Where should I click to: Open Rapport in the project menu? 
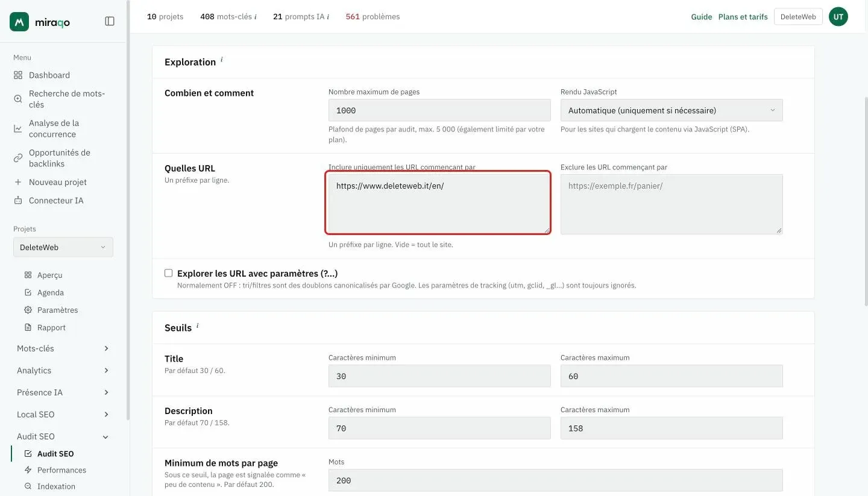[x=51, y=327]
